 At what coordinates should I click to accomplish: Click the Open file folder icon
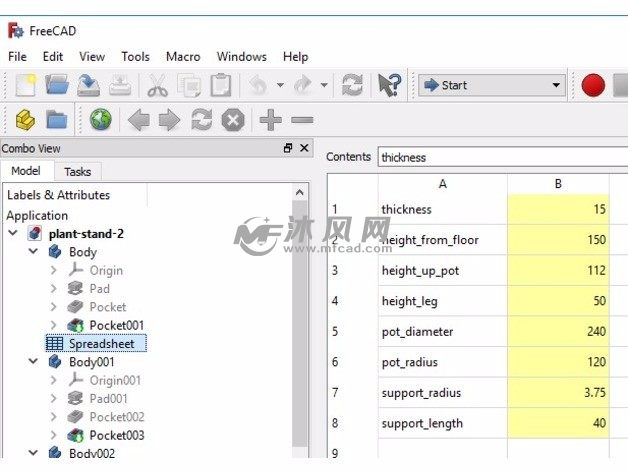(57, 86)
